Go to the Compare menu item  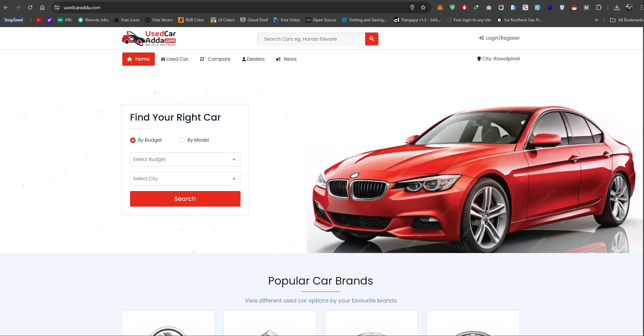click(x=215, y=59)
